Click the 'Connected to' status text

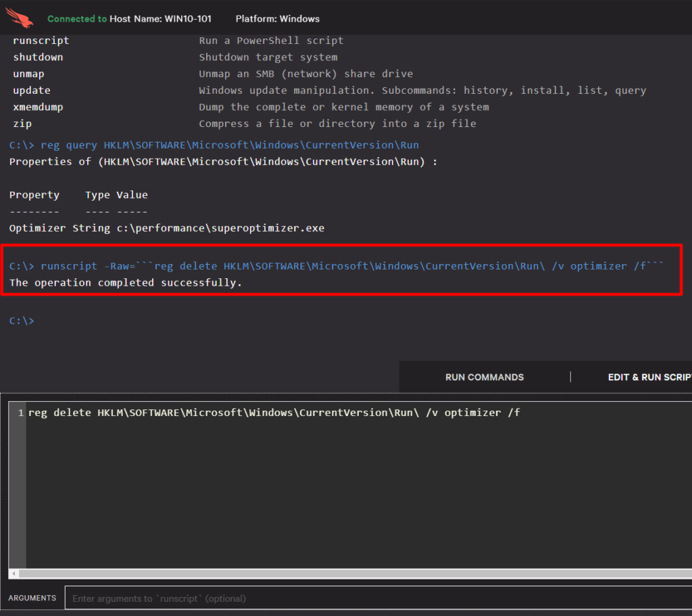(77, 18)
